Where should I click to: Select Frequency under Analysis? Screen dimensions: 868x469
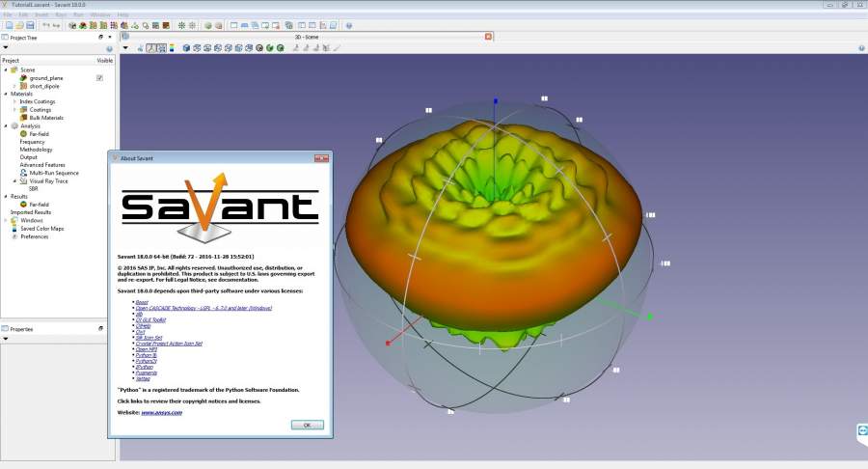tap(32, 142)
